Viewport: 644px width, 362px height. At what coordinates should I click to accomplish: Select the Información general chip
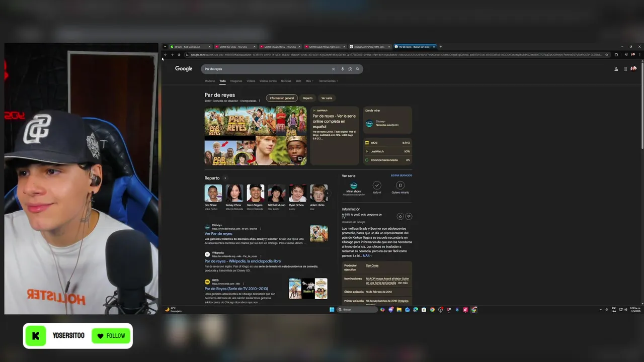(282, 98)
